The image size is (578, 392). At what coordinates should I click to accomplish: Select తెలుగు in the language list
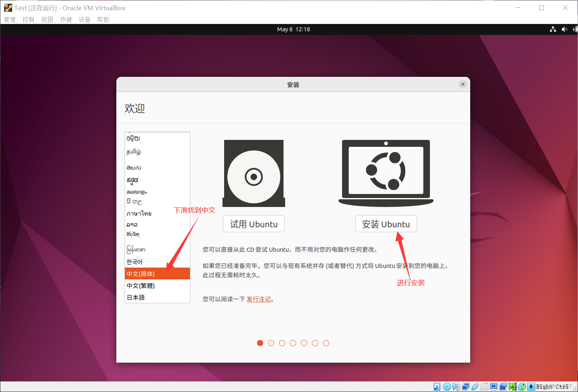157,167
